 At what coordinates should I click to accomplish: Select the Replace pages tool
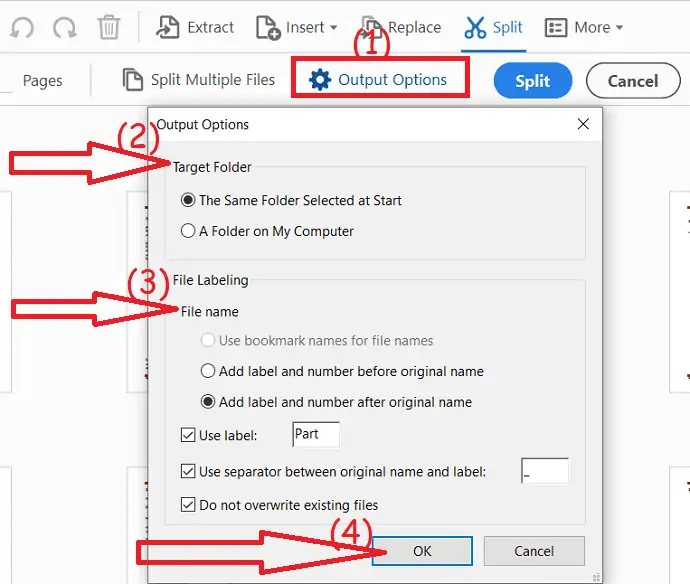(401, 27)
